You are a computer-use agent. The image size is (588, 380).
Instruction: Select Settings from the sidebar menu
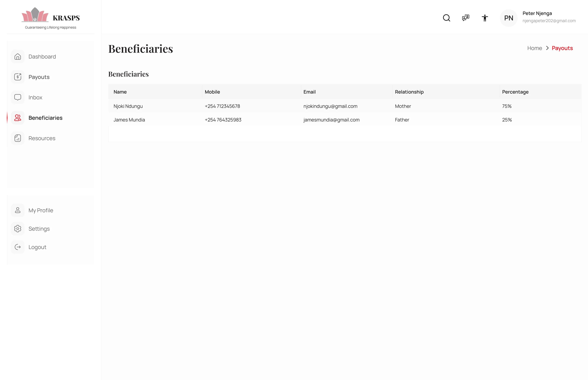point(39,228)
